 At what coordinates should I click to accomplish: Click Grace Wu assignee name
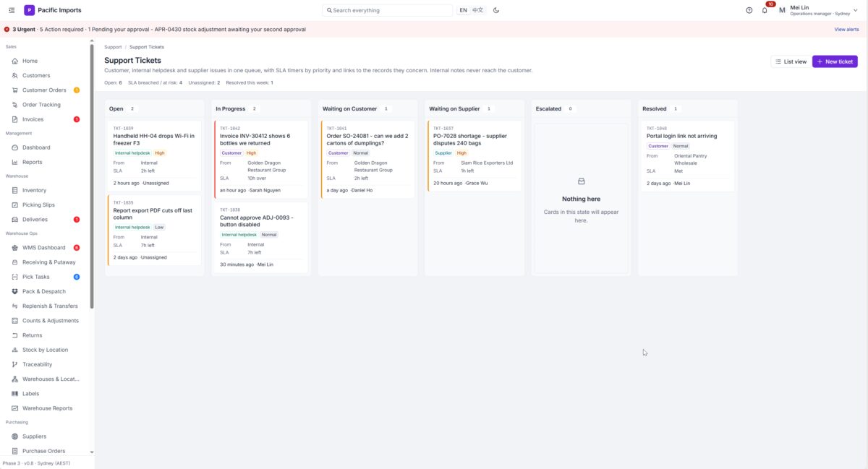(476, 183)
